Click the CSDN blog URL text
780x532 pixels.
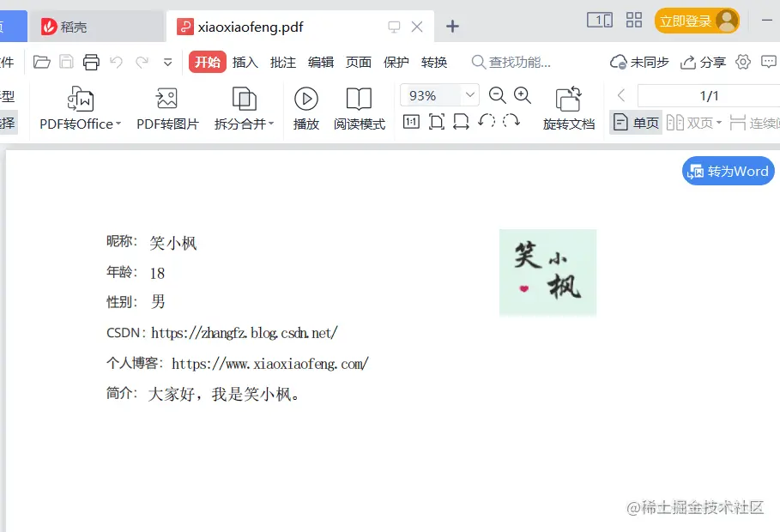point(245,333)
